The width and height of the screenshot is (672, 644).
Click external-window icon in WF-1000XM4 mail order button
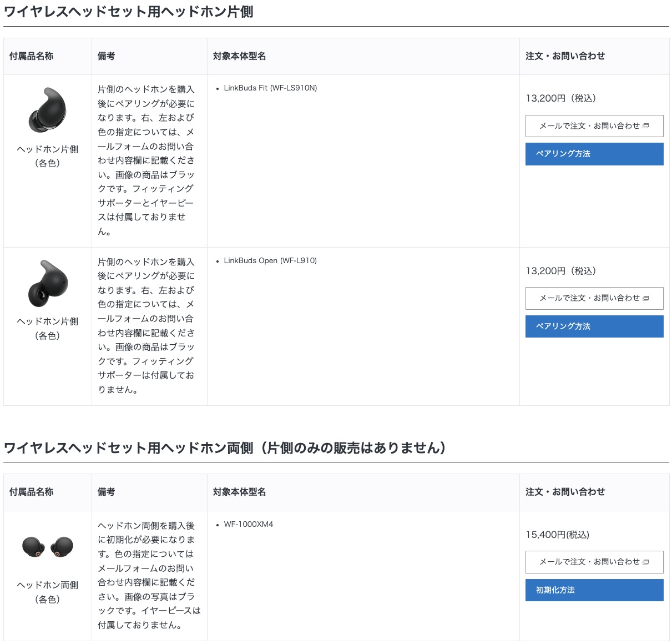click(x=646, y=562)
